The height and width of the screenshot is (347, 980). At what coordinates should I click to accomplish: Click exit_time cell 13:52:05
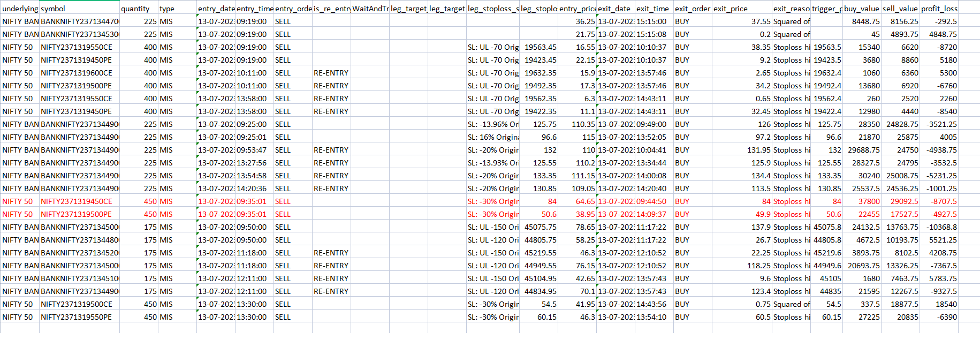pyautogui.click(x=654, y=137)
